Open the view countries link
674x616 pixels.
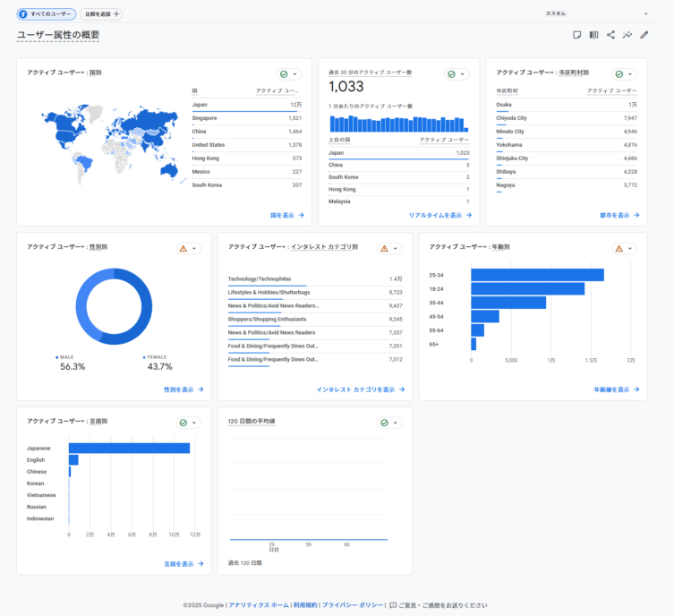click(286, 215)
